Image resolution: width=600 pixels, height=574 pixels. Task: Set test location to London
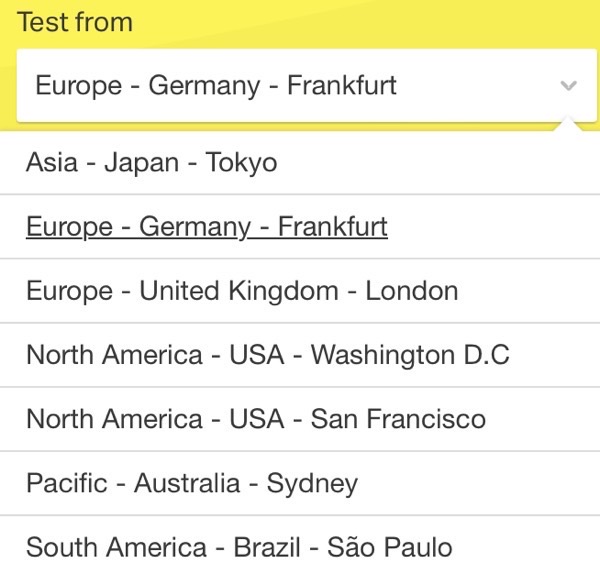click(x=242, y=291)
